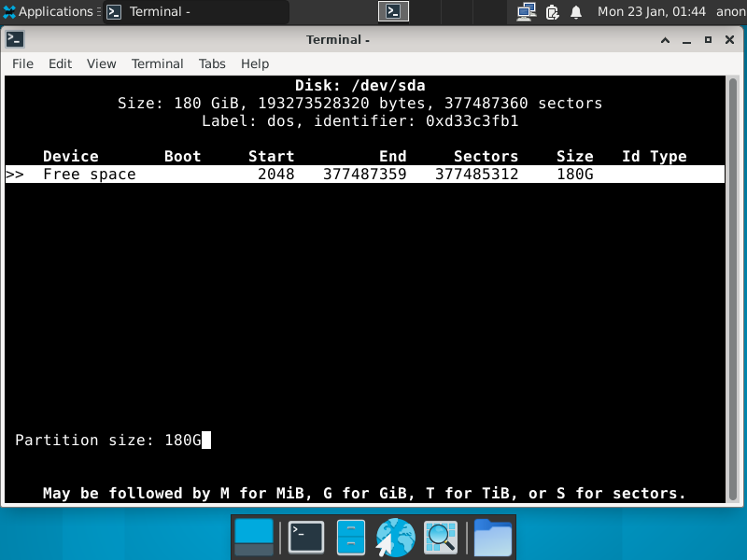747x560 pixels.
Task: Open the View menu
Action: [102, 63]
